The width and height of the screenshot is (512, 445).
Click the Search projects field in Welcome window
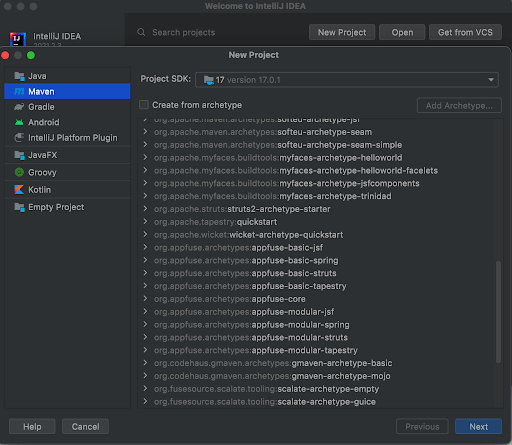(220, 32)
